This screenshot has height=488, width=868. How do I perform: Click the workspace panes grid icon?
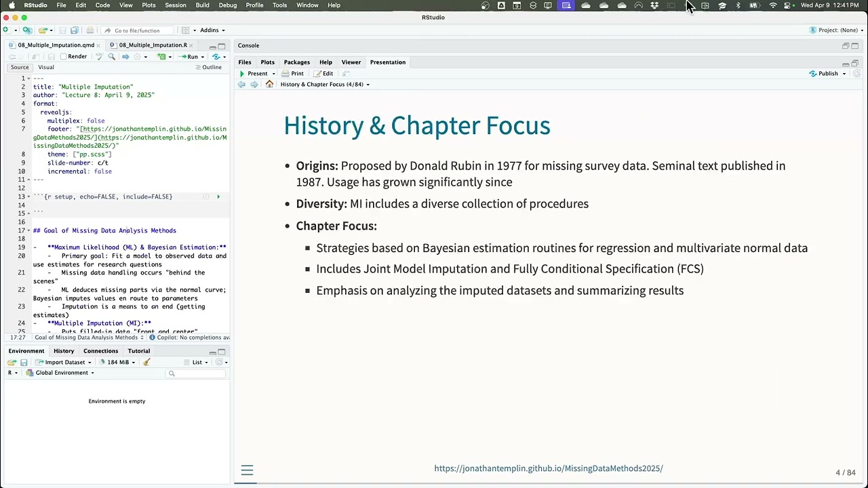tap(185, 30)
